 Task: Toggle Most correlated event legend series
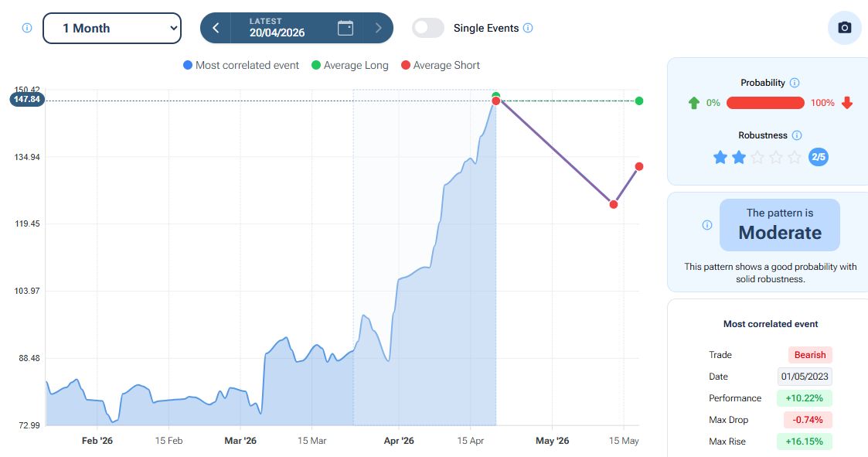point(240,65)
